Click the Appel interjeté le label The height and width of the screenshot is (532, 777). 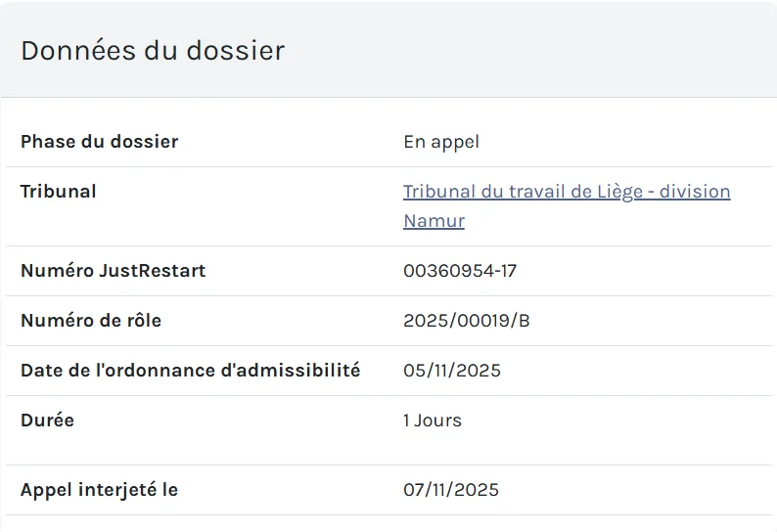(99, 490)
